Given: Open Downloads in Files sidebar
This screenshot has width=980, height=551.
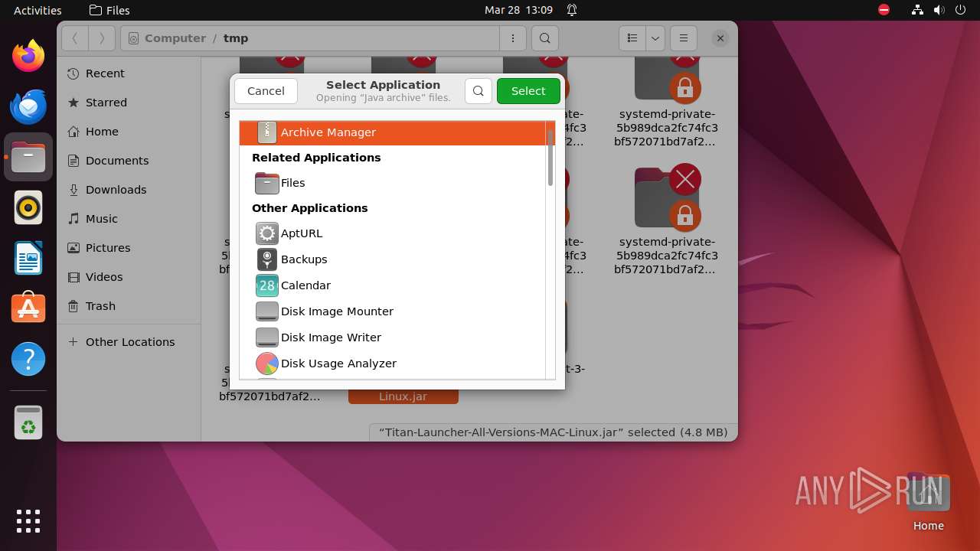Looking at the screenshot, I should pyautogui.click(x=129, y=190).
